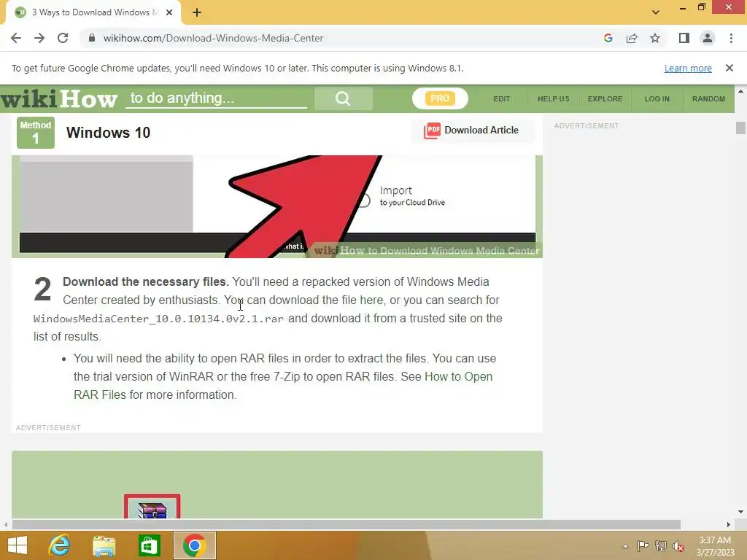
Task: Reload the wikiHow page
Action: pyautogui.click(x=63, y=38)
